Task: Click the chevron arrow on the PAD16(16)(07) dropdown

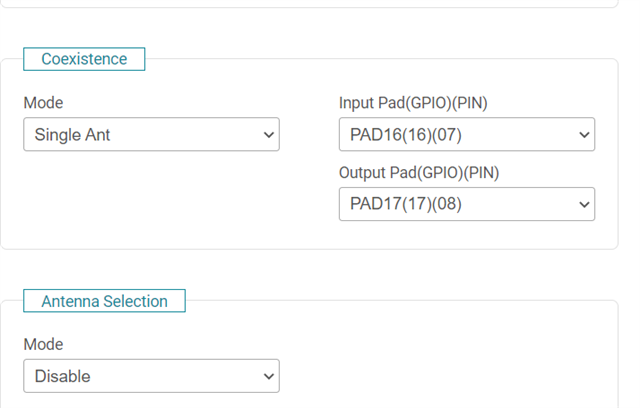Action: click(583, 134)
